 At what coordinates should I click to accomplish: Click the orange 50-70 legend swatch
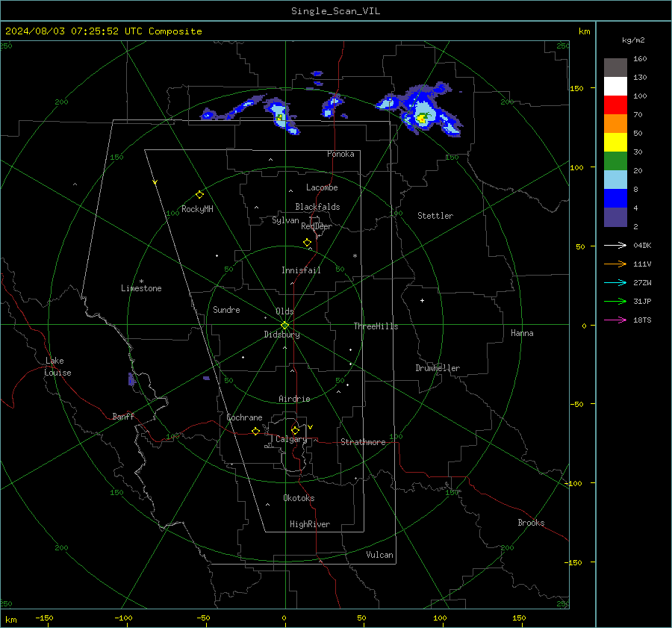[x=615, y=123]
